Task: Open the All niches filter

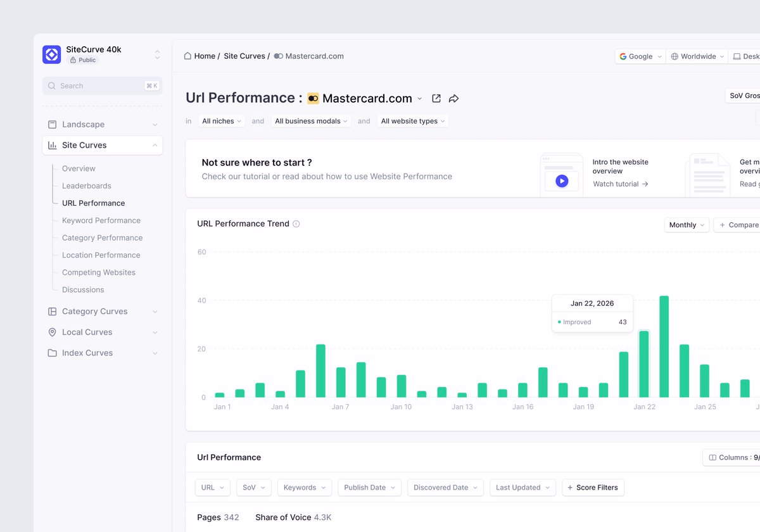Action: tap(222, 121)
